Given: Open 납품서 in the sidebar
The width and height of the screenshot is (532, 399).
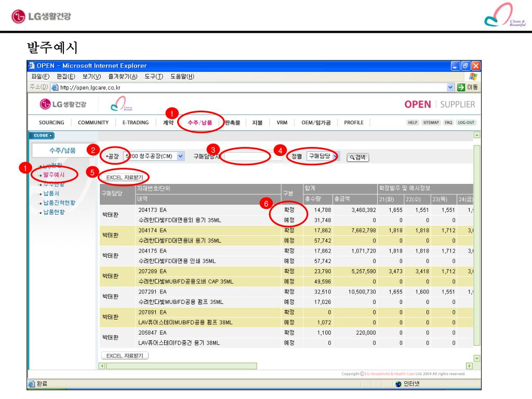Looking at the screenshot, I should (51, 193).
